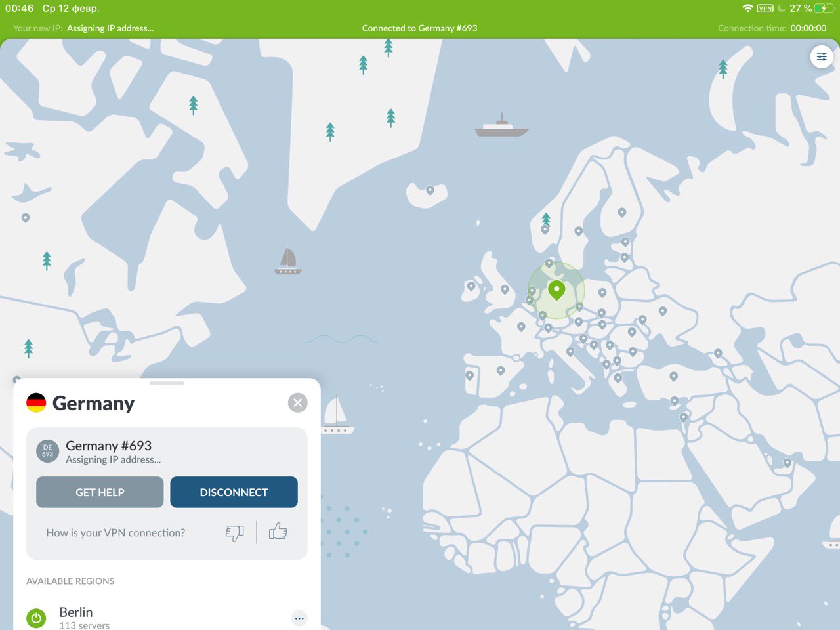Tap the status bar clock 00:46
840x630 pixels.
[20, 9]
